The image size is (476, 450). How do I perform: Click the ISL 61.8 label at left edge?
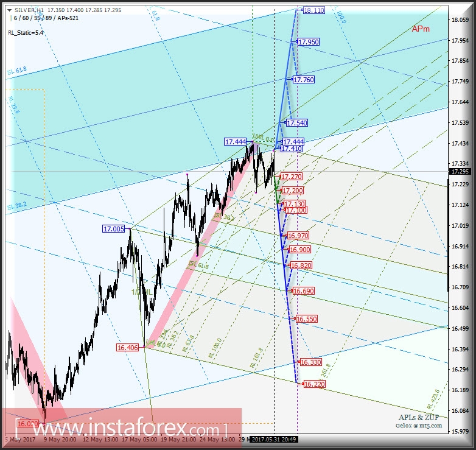tap(17, 71)
